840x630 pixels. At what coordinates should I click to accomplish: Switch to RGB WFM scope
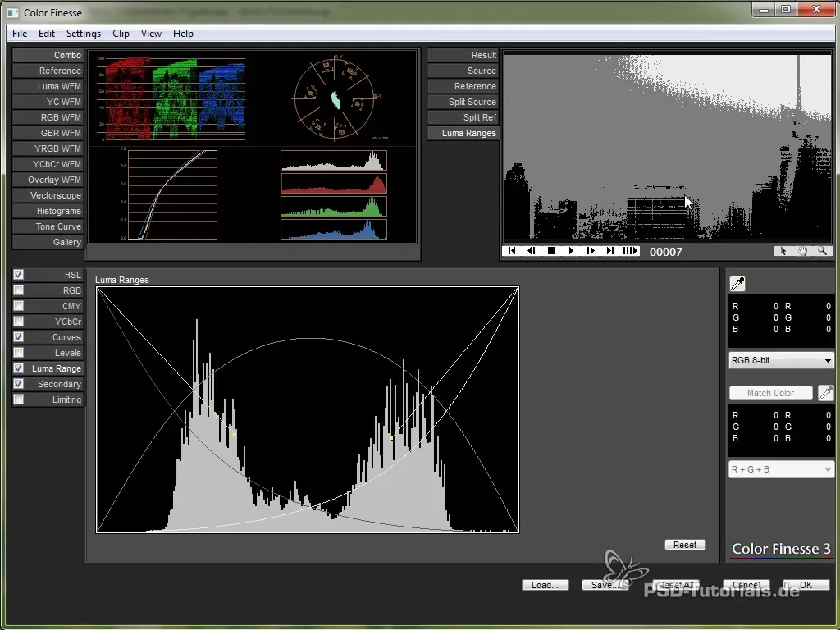point(48,117)
